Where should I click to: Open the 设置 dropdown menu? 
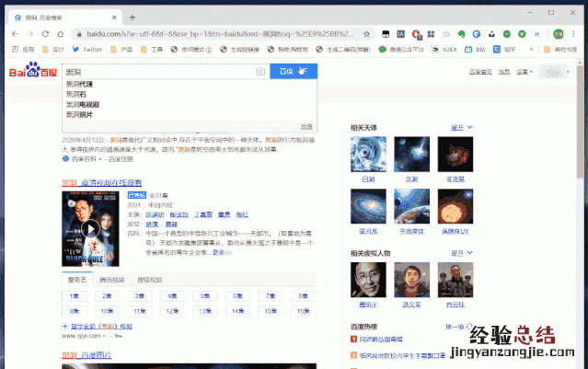(x=525, y=72)
